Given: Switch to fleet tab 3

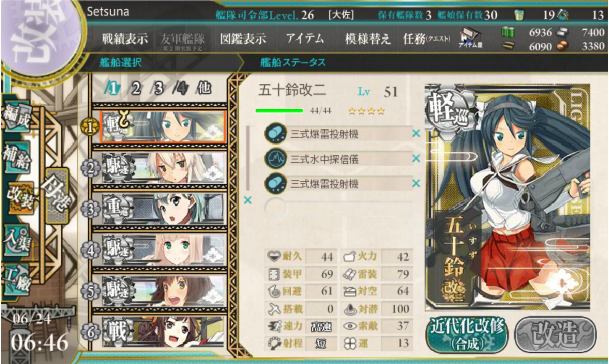Looking at the screenshot, I should (x=158, y=88).
